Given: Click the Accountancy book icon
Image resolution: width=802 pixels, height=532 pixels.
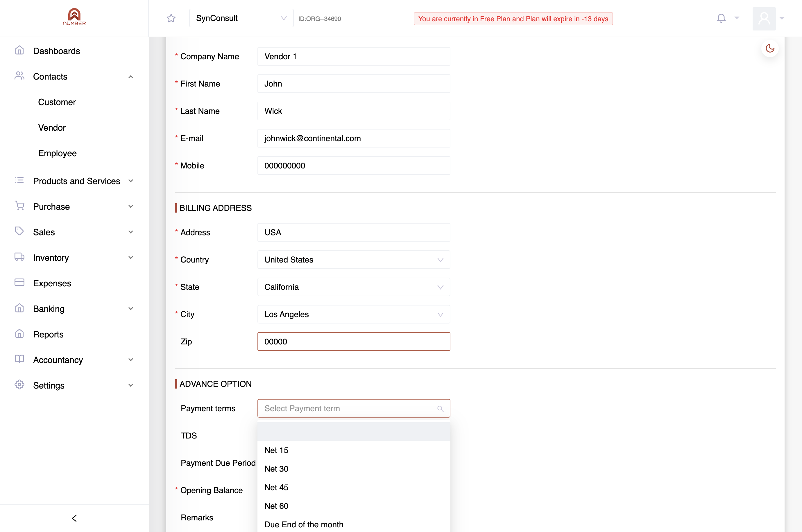Looking at the screenshot, I should [x=19, y=359].
